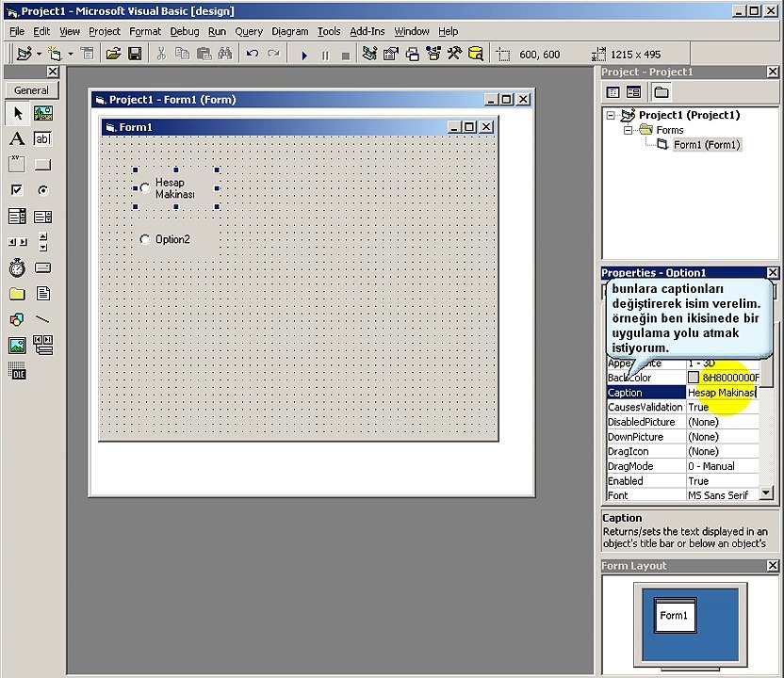Select the Frame tool
784x678 pixels.
[17, 164]
